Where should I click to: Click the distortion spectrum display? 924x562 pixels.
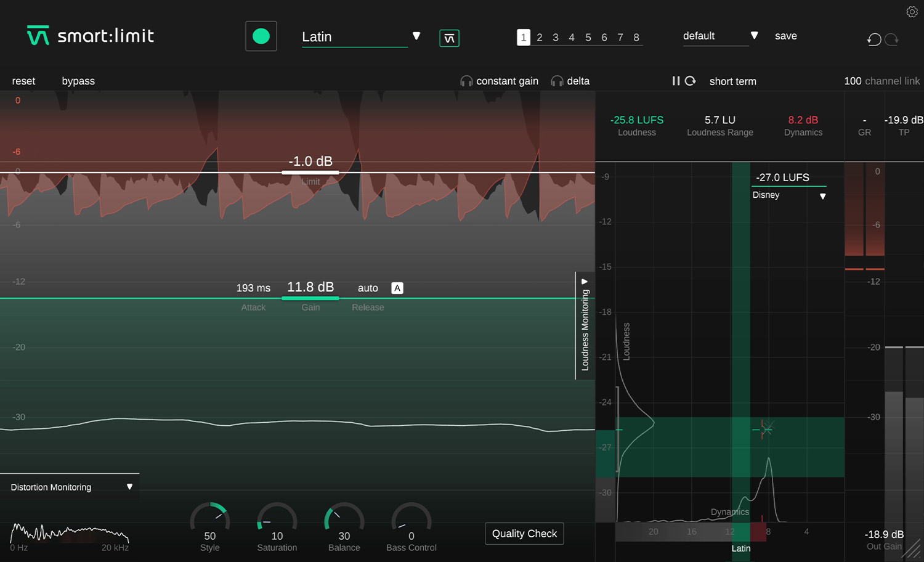70,534
